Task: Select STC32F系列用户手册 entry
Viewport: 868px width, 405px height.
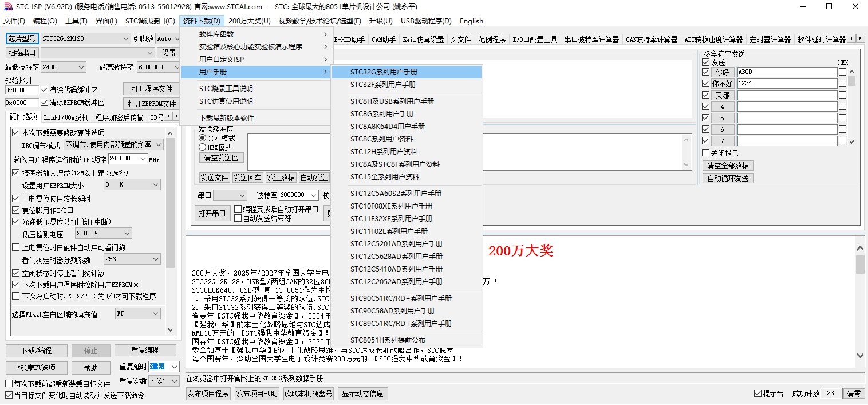Action: [x=407, y=85]
